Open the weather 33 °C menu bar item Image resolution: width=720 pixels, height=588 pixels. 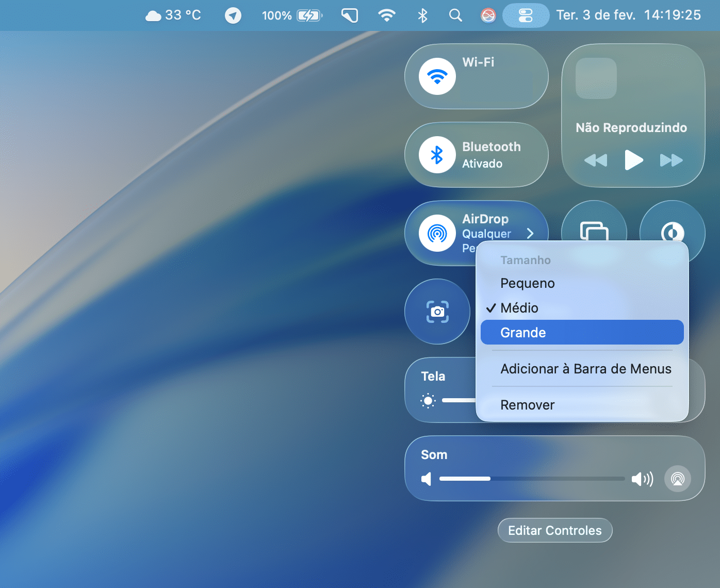tap(174, 15)
